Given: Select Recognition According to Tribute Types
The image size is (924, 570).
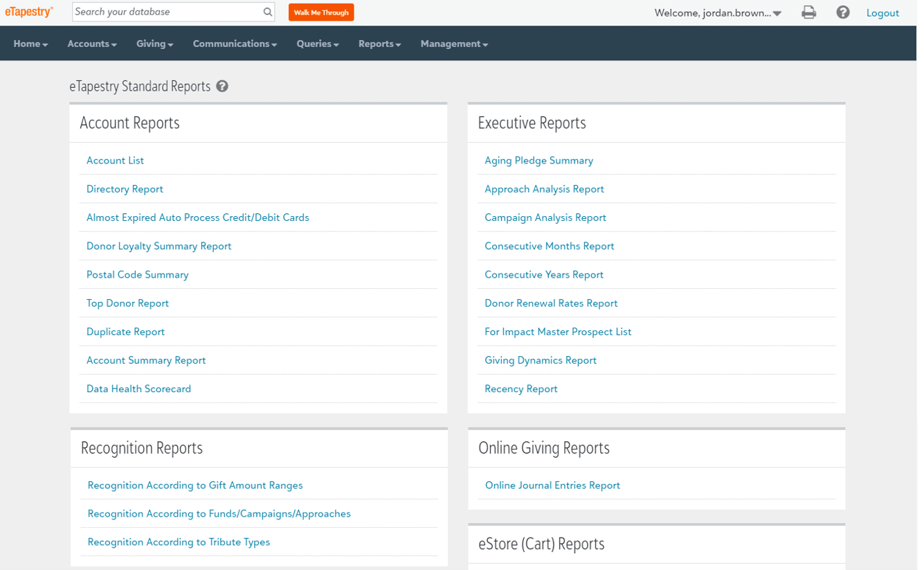Looking at the screenshot, I should pos(178,542).
